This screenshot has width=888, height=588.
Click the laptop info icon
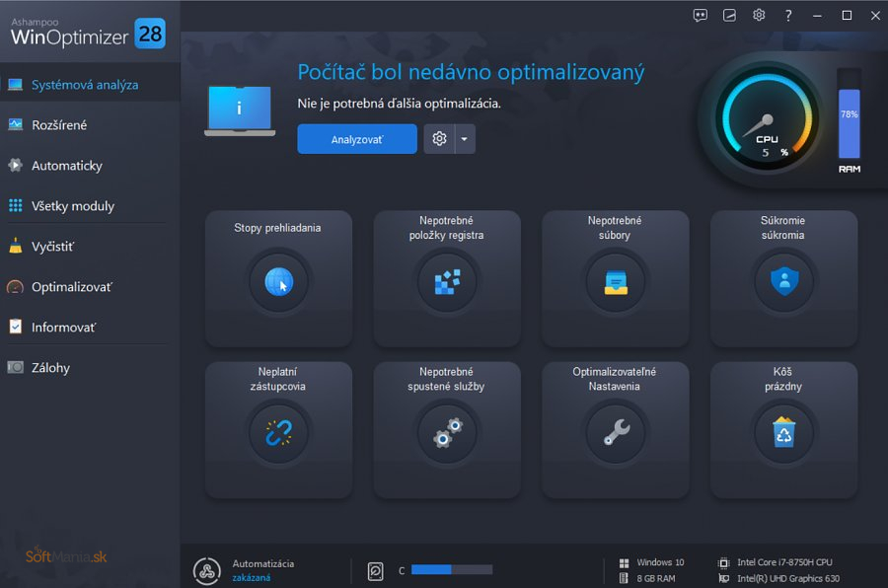click(x=240, y=111)
